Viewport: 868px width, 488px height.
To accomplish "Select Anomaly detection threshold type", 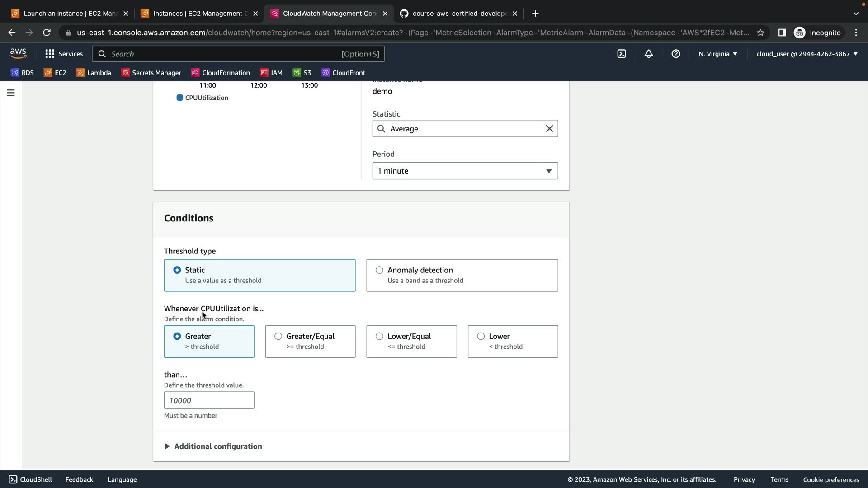I will point(379,270).
